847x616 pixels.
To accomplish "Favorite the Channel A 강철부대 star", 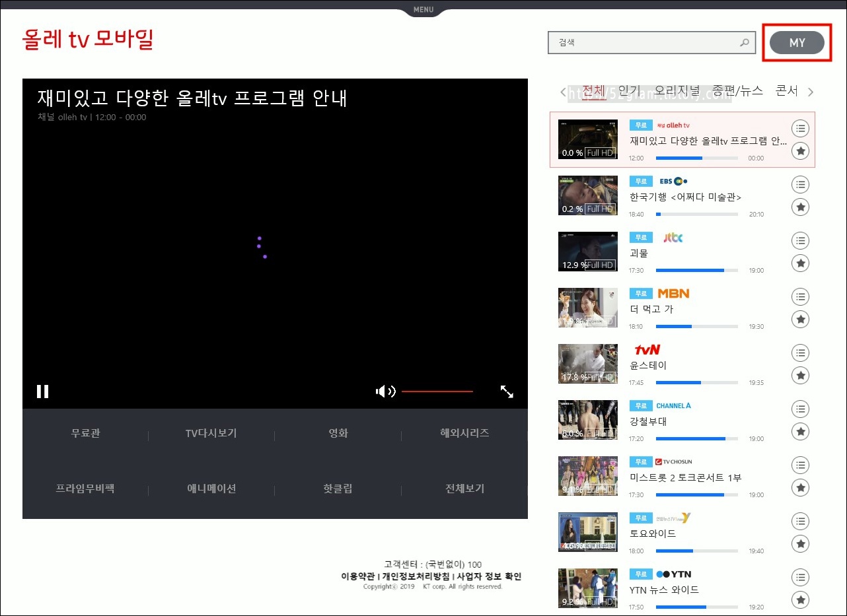I will (x=800, y=432).
